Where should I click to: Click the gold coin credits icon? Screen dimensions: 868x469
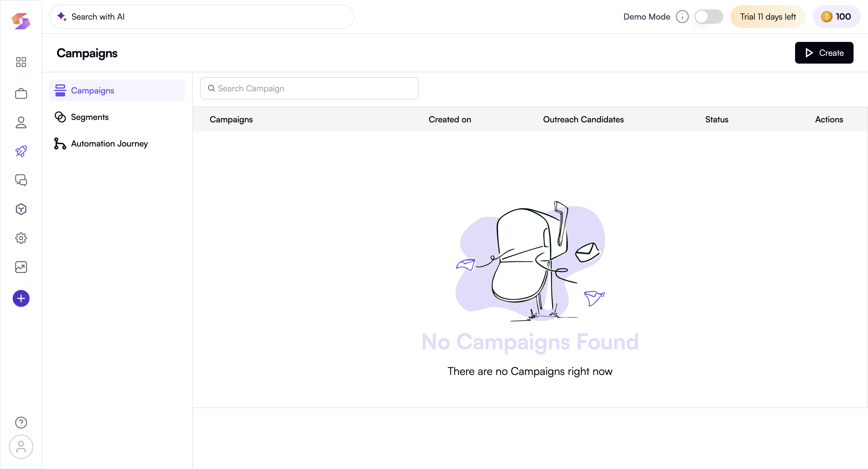pos(826,17)
